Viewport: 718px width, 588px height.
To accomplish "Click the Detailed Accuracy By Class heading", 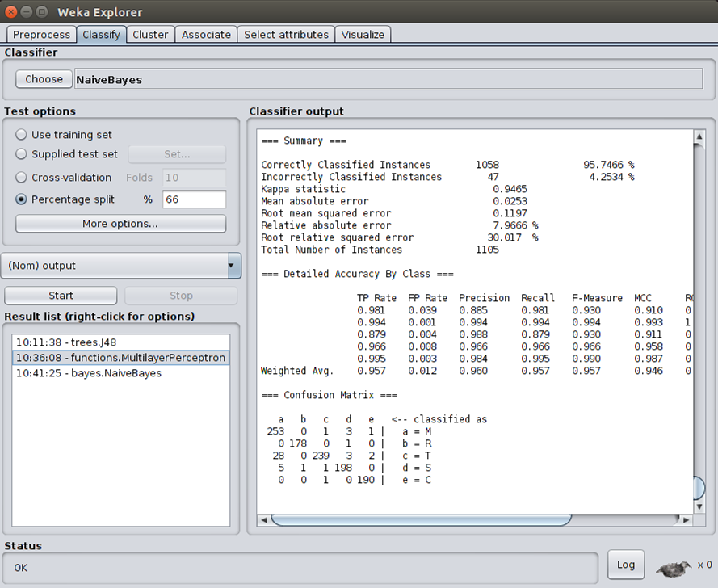I will [x=357, y=274].
